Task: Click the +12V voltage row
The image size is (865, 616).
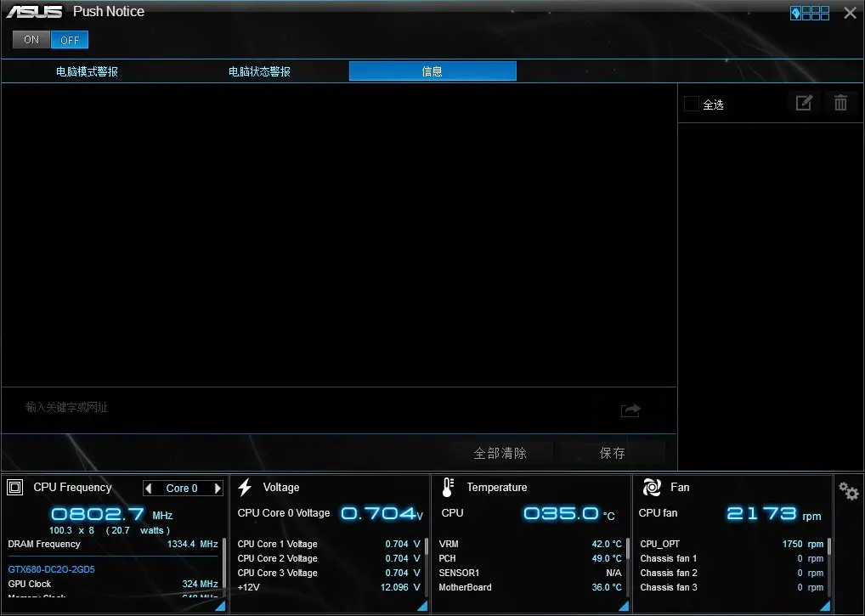Action: (x=329, y=587)
